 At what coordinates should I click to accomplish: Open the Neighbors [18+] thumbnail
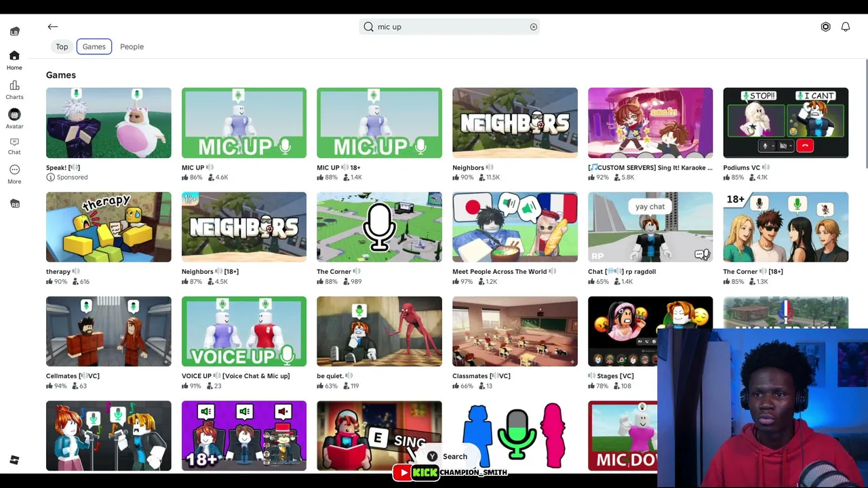point(244,227)
